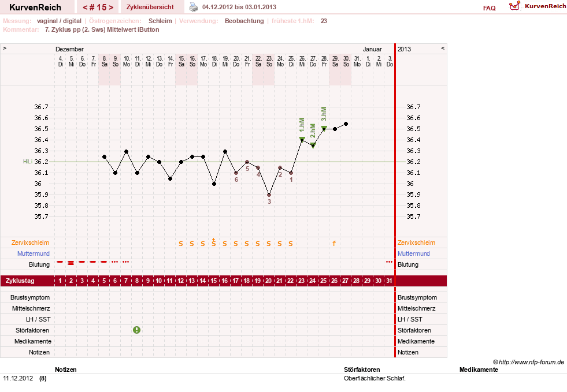Click cycle day 23 in Zyklustag bar
The width and height of the screenshot is (567, 392).
click(302, 281)
